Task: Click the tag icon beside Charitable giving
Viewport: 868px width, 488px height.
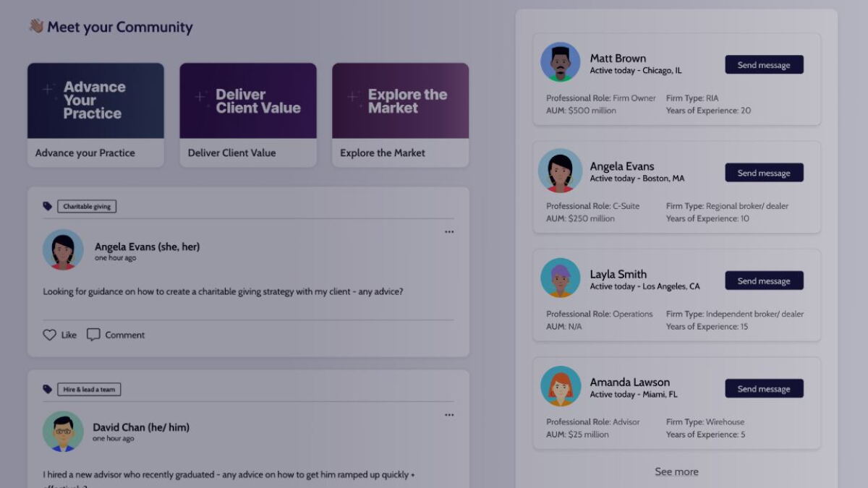Action: coord(48,207)
